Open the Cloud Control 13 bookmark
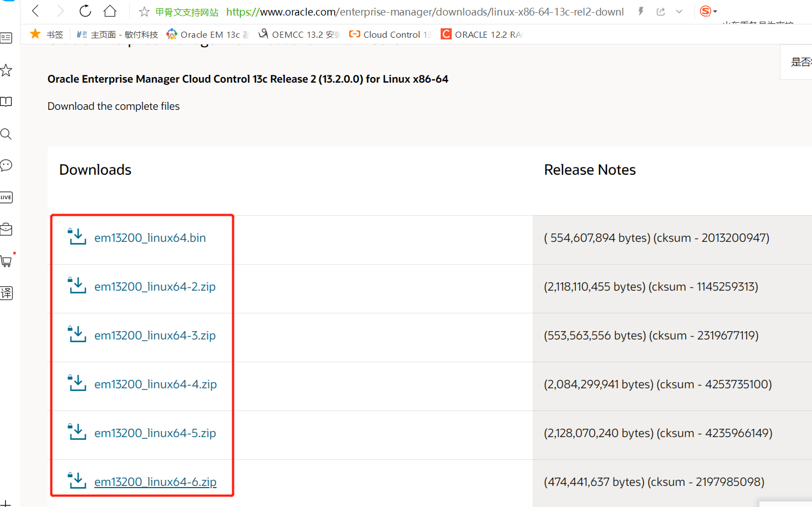The image size is (812, 507). tap(390, 34)
